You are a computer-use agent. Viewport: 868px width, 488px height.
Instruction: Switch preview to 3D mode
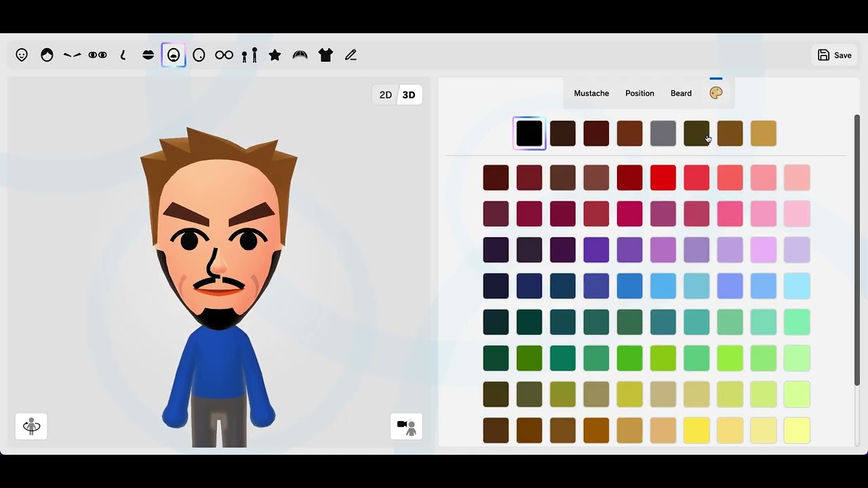(x=409, y=95)
